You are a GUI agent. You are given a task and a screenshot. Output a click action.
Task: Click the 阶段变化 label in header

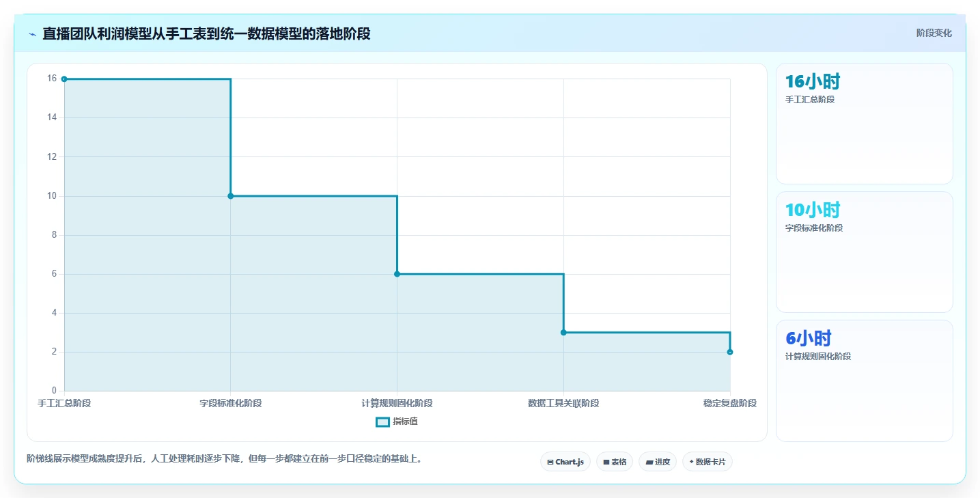(x=934, y=33)
